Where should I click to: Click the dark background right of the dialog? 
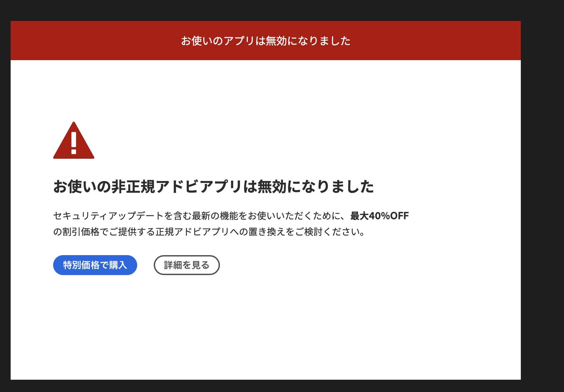(x=542, y=199)
